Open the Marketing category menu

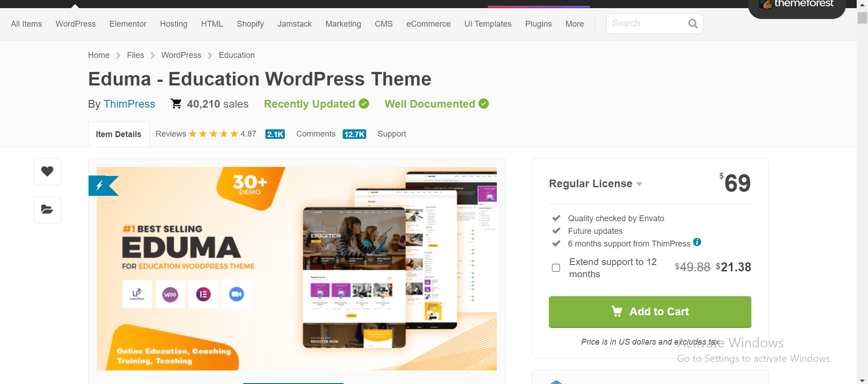343,24
